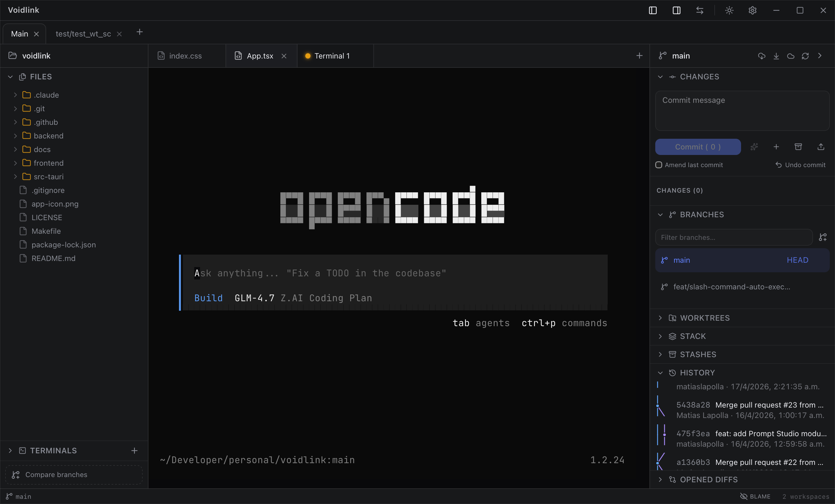Screen dimensions: 835x504
Task: Expand the docs folder
Action: point(15,149)
